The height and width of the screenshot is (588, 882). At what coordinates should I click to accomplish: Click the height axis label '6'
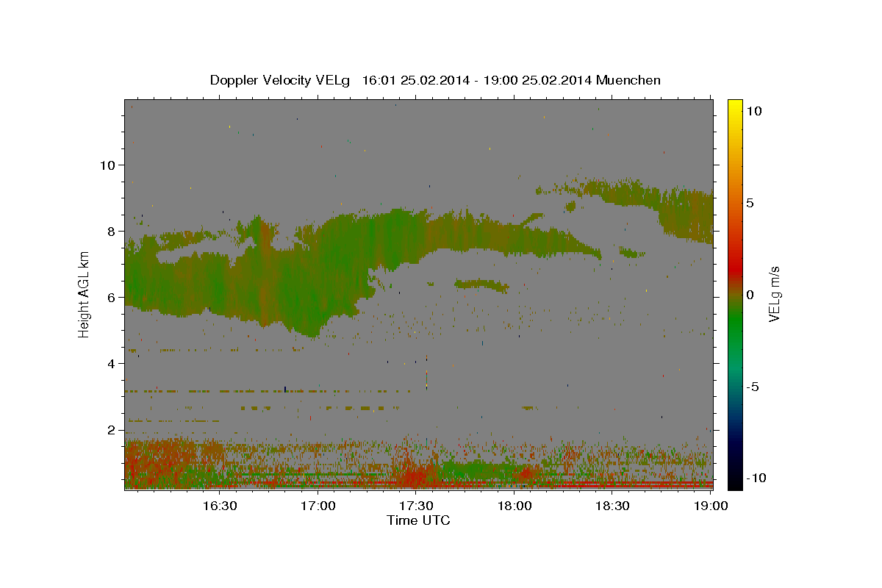pyautogui.click(x=110, y=297)
